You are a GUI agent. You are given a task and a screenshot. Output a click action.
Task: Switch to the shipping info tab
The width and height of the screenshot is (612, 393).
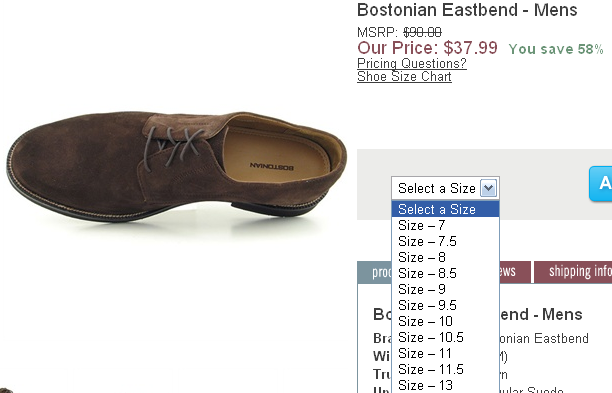click(x=573, y=272)
